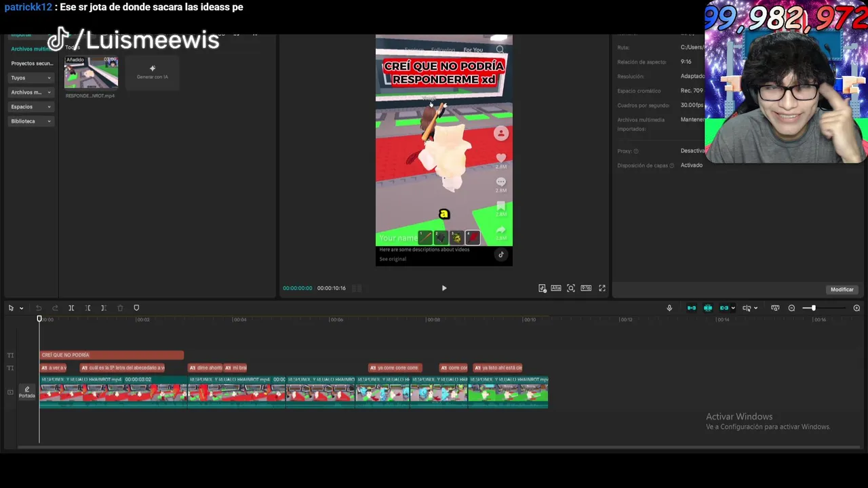Viewport: 868px width, 488px height.
Task: Click the Portada cover edit button
Action: tap(27, 392)
